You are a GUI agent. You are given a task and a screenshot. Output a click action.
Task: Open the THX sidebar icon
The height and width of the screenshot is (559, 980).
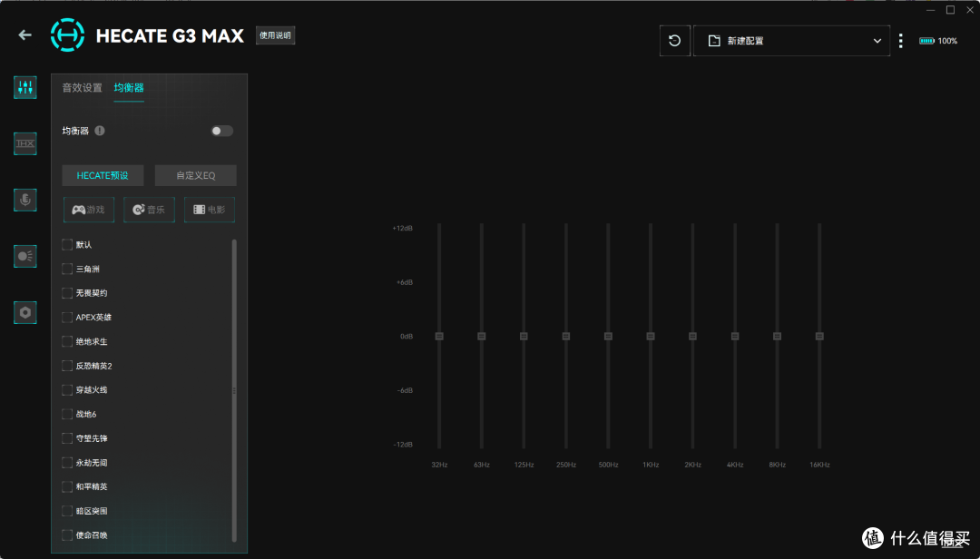pyautogui.click(x=25, y=143)
